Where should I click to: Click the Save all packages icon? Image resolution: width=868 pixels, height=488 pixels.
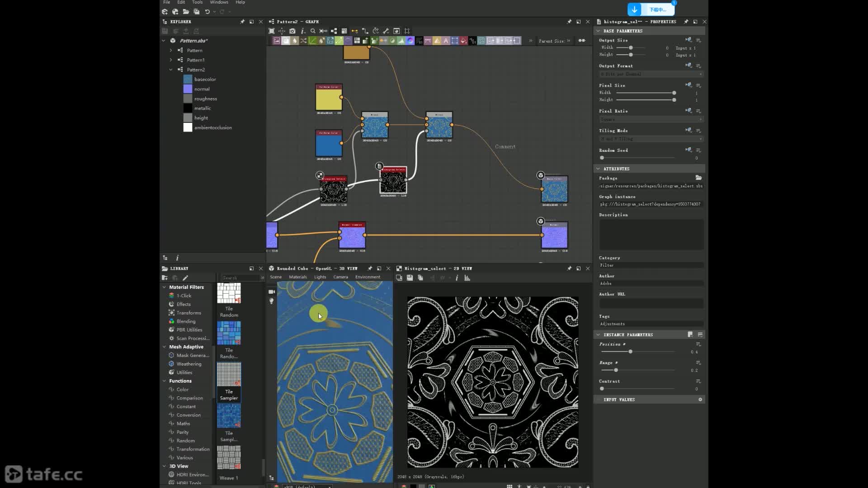197,12
